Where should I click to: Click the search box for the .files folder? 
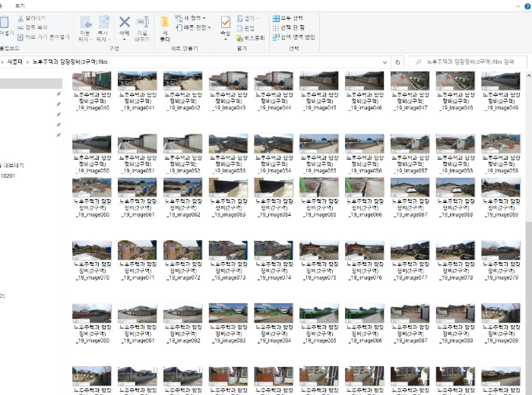tap(468, 62)
